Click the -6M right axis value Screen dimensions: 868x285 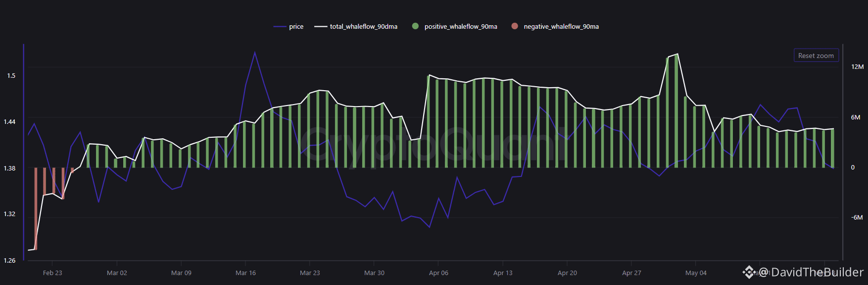[x=857, y=218]
